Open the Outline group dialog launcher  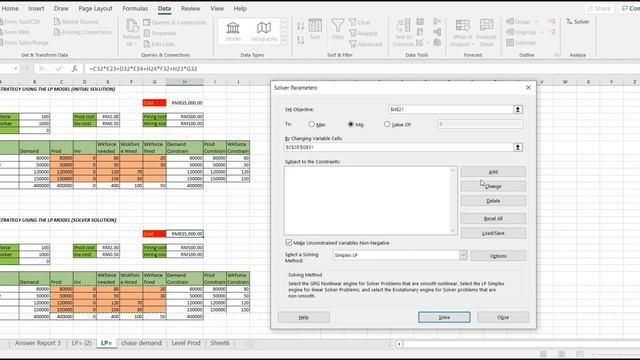[557, 55]
